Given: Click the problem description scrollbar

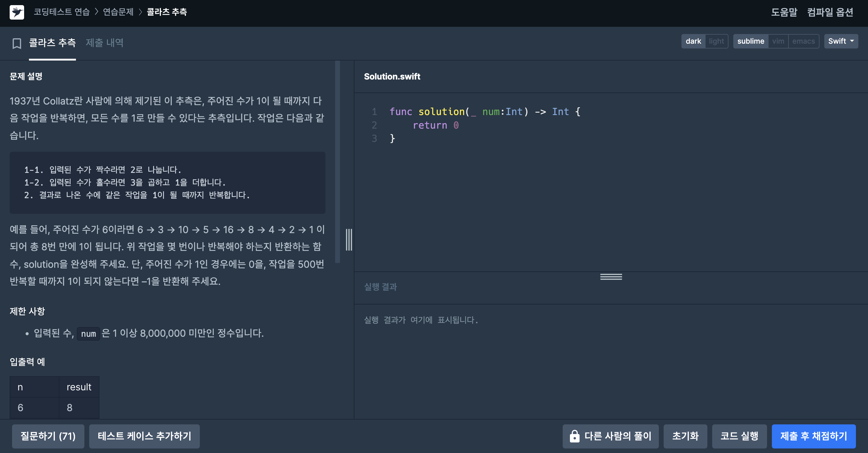Looking at the screenshot, I should click(337, 162).
